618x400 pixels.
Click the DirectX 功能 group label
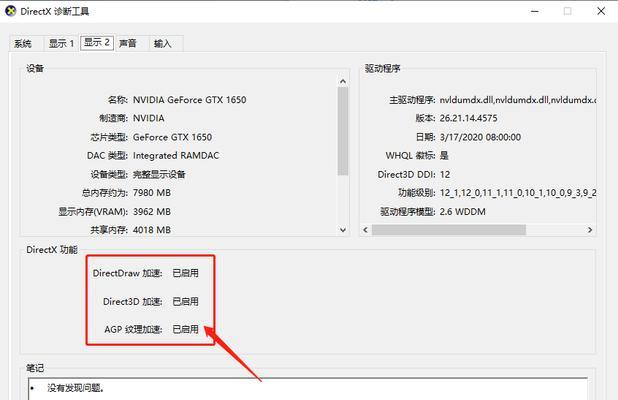pyautogui.click(x=52, y=250)
